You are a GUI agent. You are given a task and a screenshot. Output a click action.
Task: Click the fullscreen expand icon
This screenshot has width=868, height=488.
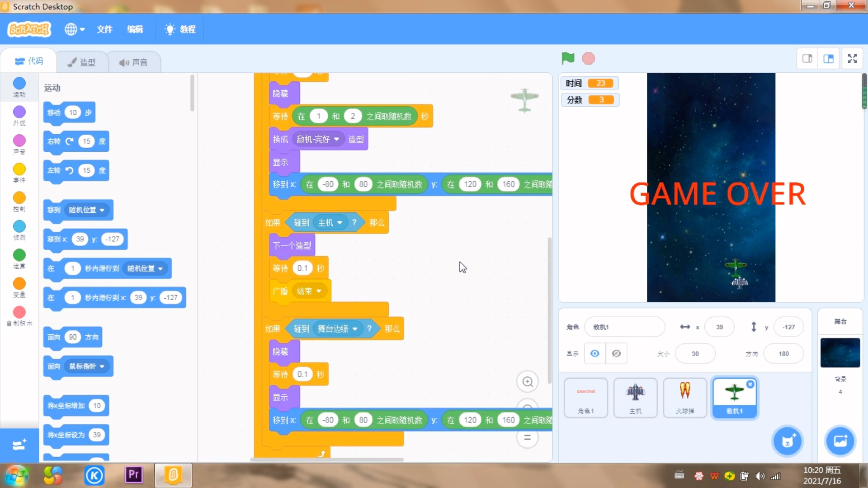pos(854,58)
